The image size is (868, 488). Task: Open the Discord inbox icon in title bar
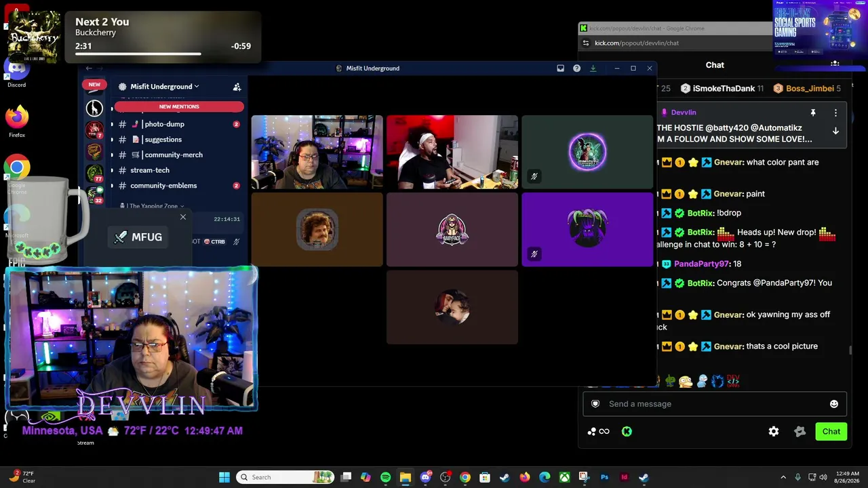pos(560,68)
